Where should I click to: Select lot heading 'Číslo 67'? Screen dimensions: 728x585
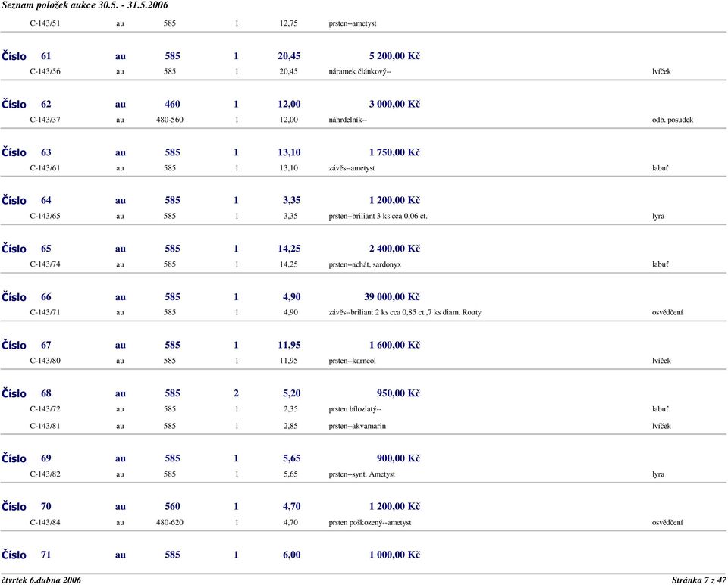27,345
